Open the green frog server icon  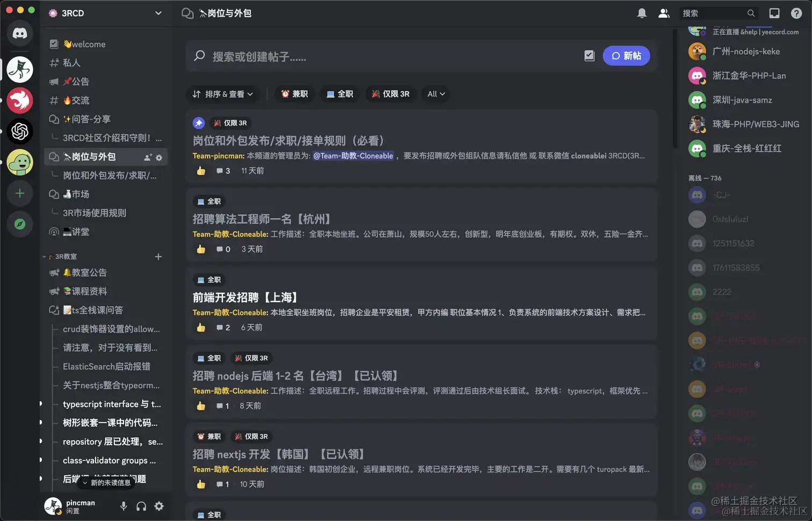pyautogui.click(x=20, y=162)
